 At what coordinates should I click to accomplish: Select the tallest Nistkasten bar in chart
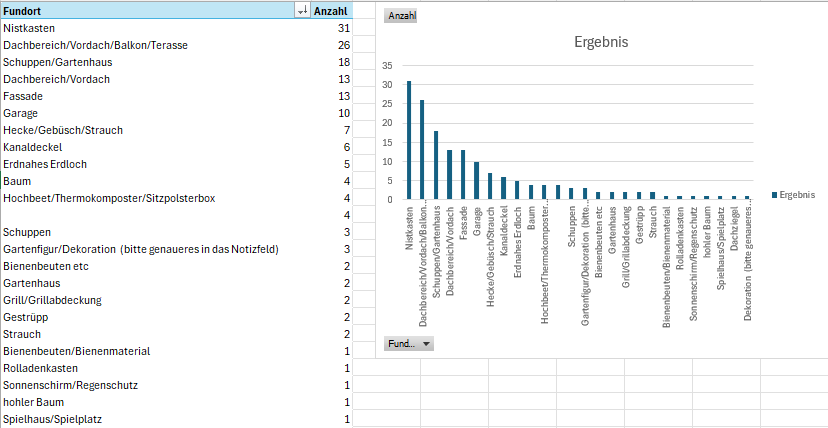409,140
